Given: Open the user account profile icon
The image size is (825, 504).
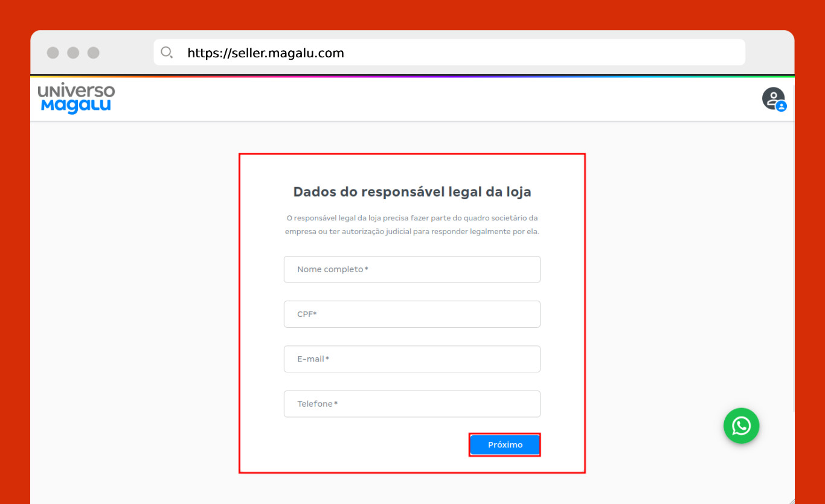Looking at the screenshot, I should (x=773, y=98).
